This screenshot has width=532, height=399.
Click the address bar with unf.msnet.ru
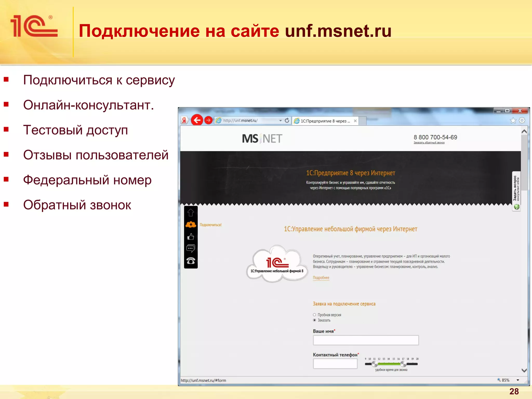[246, 121]
